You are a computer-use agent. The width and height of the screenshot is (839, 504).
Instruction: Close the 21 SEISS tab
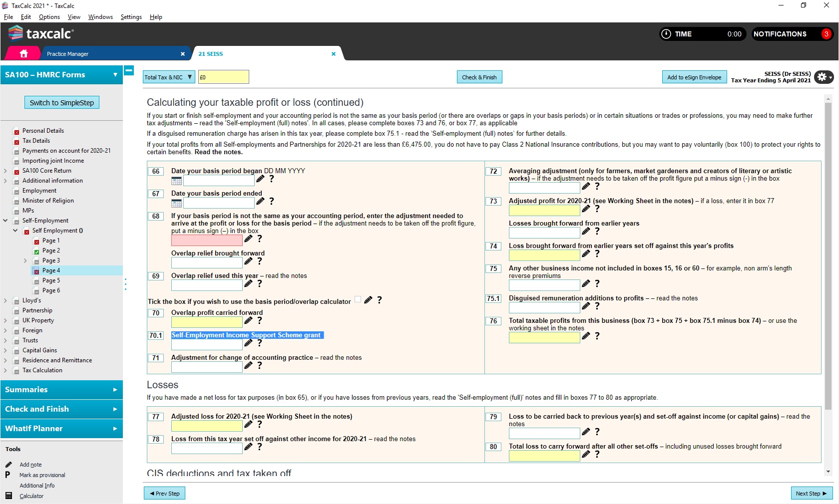click(x=334, y=54)
